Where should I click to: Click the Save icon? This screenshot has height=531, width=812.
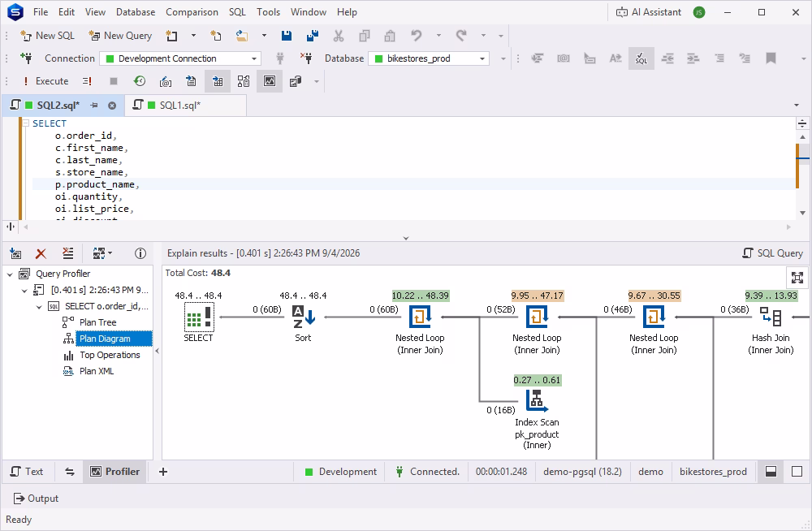[287, 35]
